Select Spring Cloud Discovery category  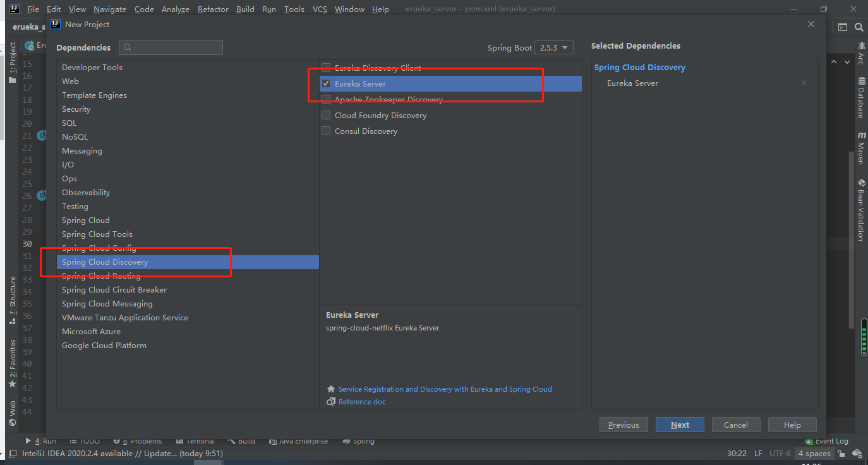(x=188, y=262)
